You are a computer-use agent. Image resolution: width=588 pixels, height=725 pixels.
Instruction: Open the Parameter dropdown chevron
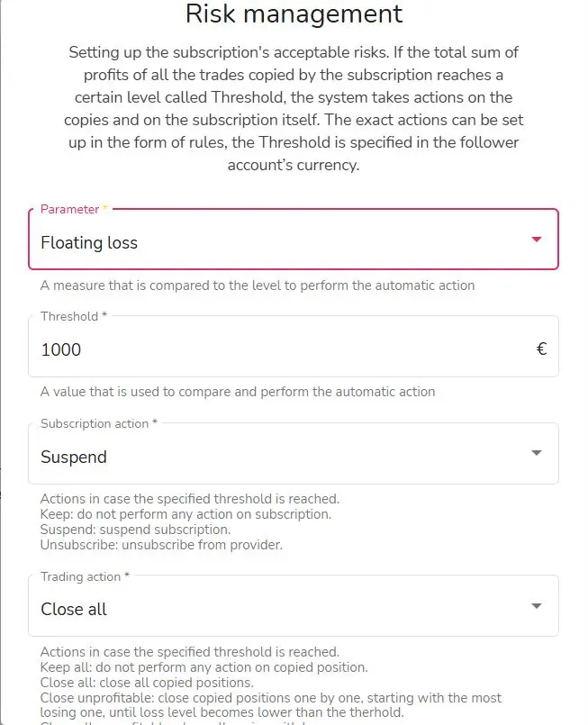[x=537, y=240]
